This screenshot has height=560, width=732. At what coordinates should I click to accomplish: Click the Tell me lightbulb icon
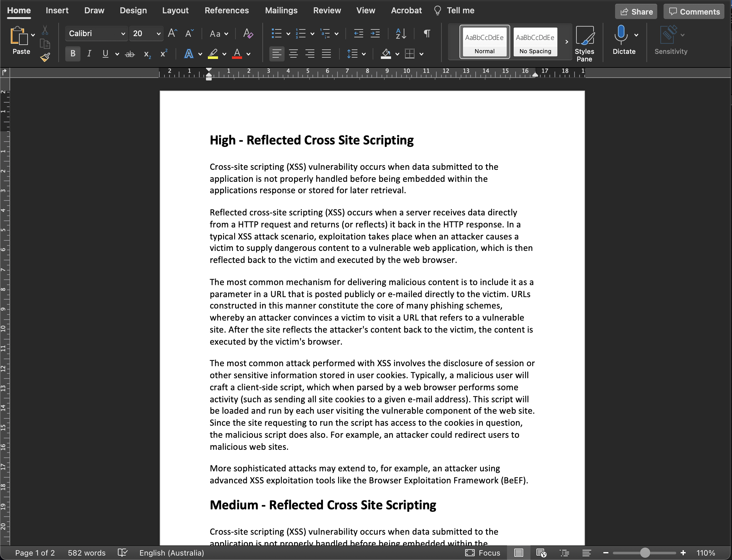click(x=438, y=11)
